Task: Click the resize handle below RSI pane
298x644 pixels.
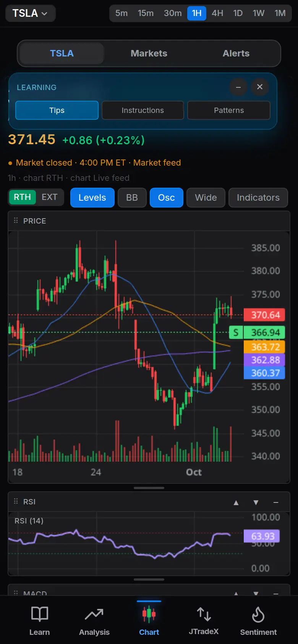Action: click(x=149, y=580)
